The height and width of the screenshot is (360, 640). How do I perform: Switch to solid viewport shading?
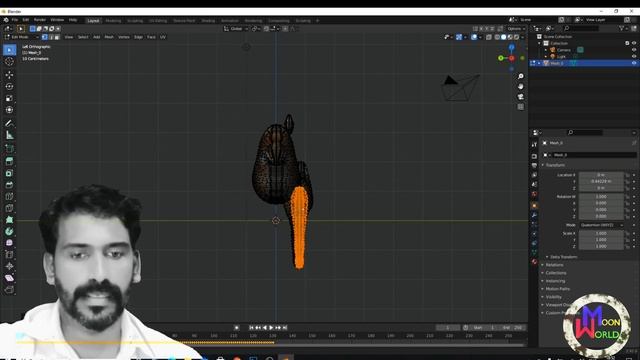[x=504, y=37]
